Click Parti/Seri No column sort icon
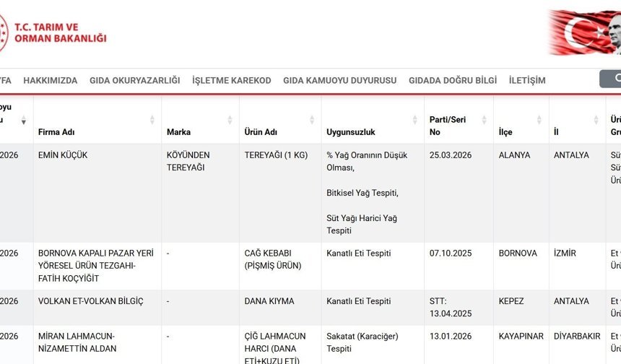This screenshot has height=364, width=621. click(x=485, y=120)
